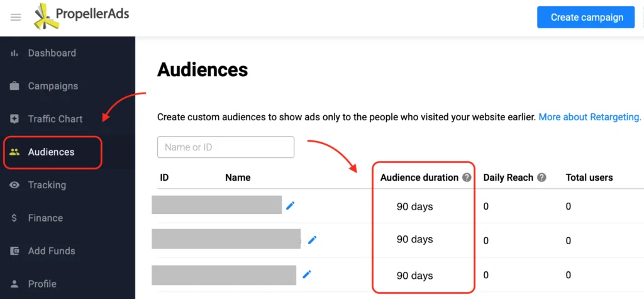
Task: Click the Daily Reach column header
Action: pos(508,178)
